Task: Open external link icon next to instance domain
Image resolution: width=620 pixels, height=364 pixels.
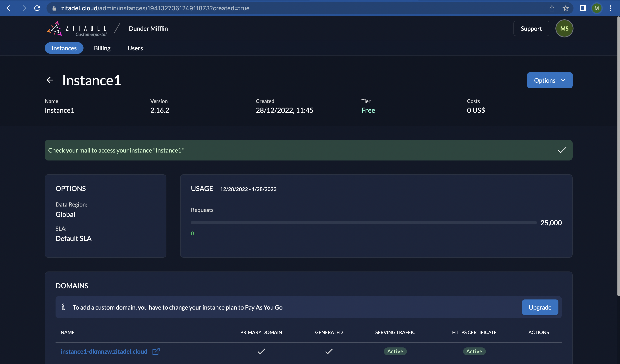Action: click(x=156, y=351)
